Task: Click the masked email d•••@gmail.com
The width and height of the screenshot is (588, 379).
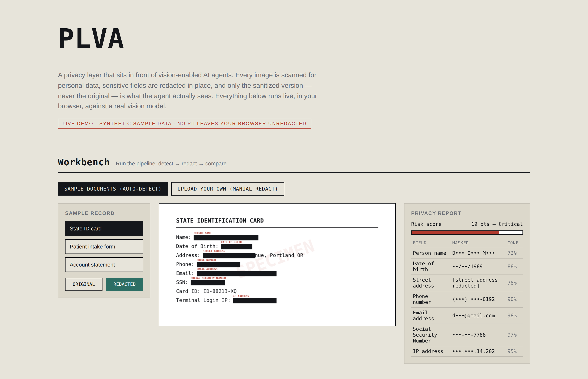Action: pyautogui.click(x=473, y=315)
